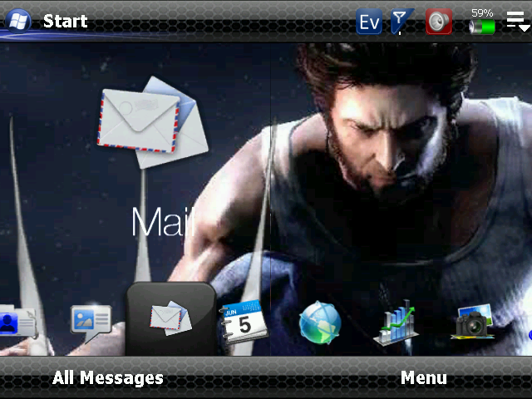Tap the Ev data connection icon
This screenshot has width=532, height=399.
pyautogui.click(x=369, y=22)
